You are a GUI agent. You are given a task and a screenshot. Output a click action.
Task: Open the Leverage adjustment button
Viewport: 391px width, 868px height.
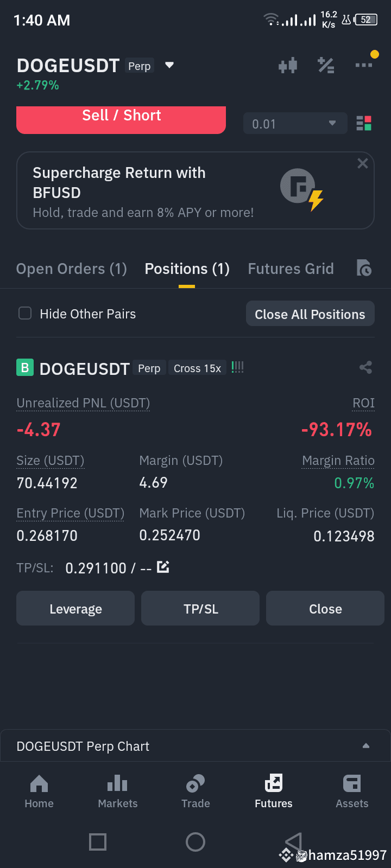click(75, 608)
